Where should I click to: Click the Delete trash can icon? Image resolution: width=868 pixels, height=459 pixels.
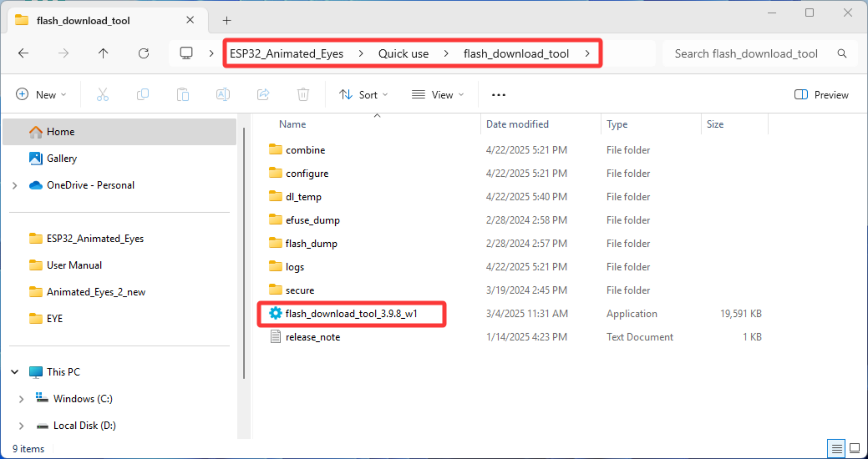(303, 94)
